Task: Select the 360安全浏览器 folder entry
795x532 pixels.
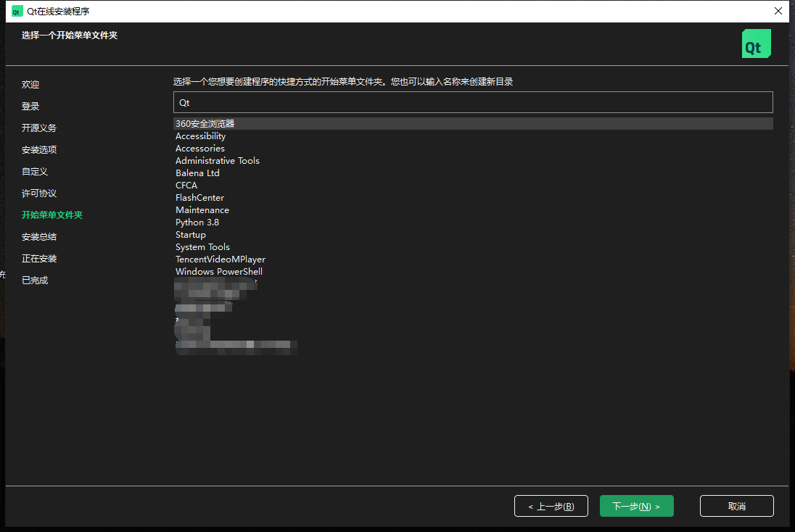Action: click(473, 124)
